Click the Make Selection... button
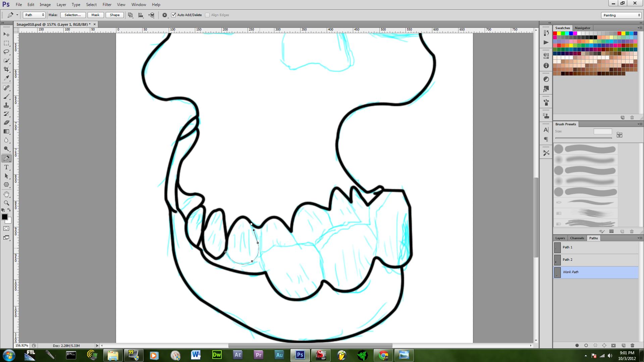Screen dimensions: 644x362 [72, 15]
